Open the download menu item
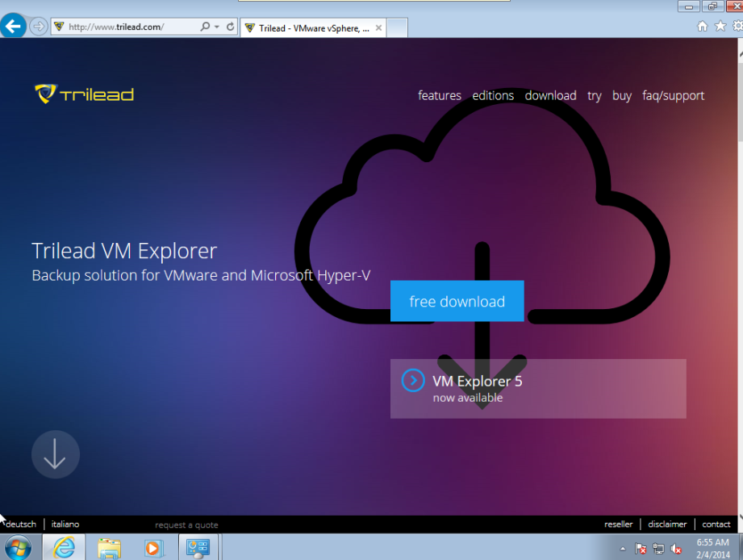 551,96
